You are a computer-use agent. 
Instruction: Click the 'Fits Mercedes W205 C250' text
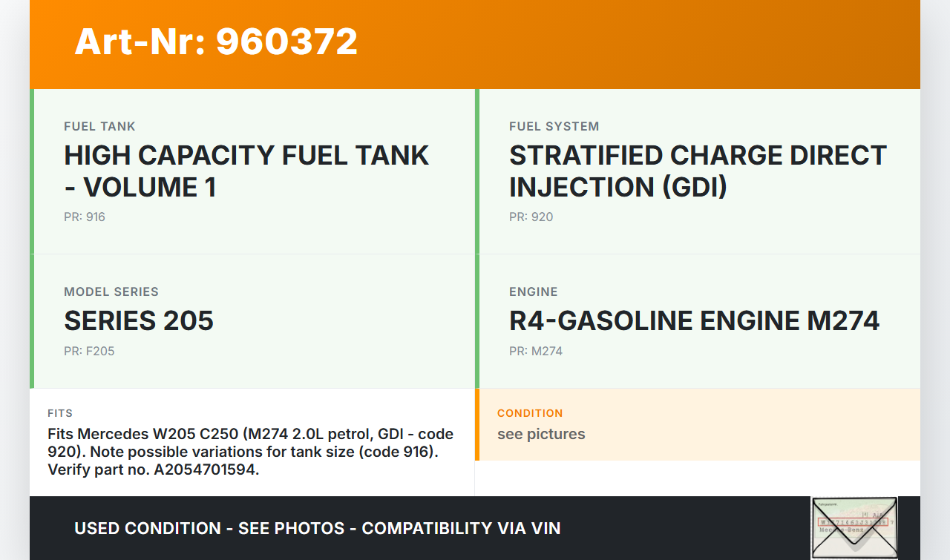point(143,434)
